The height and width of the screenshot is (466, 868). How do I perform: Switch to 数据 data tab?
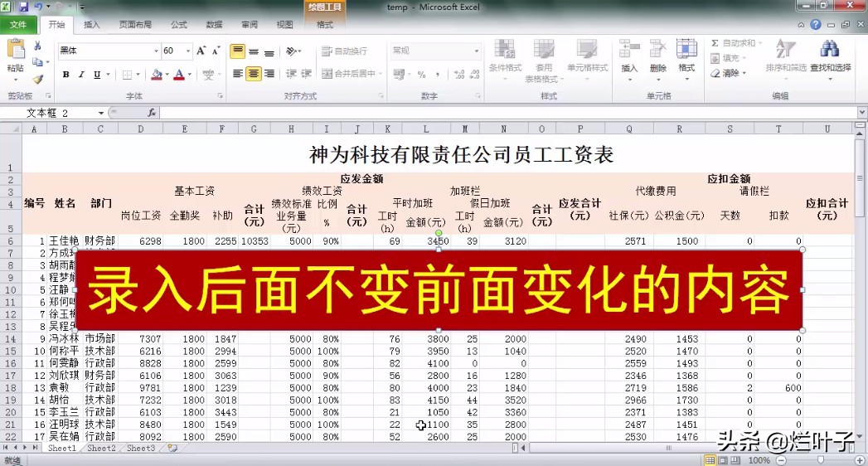(214, 25)
